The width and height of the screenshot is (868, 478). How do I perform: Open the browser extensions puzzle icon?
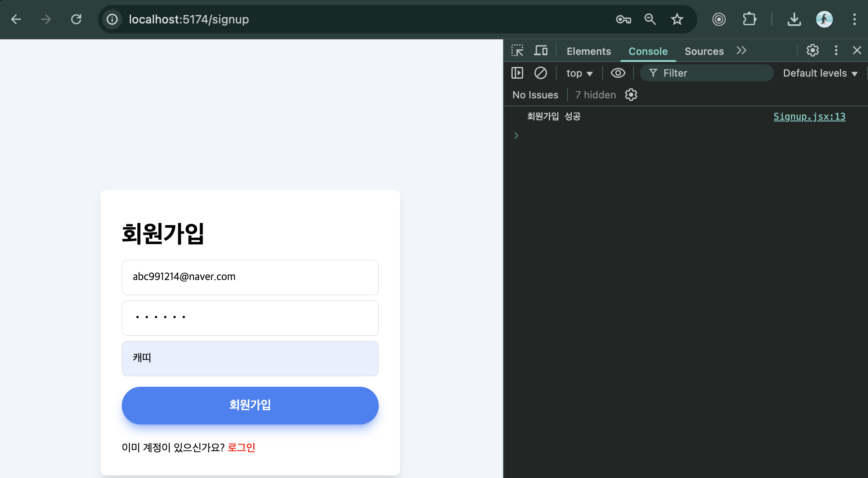(x=749, y=19)
